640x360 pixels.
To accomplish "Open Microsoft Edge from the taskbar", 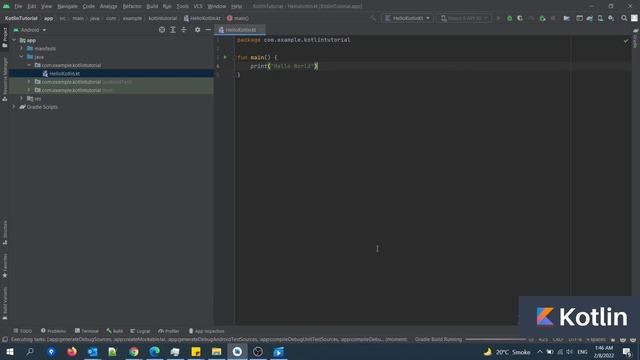I will point(154,352).
